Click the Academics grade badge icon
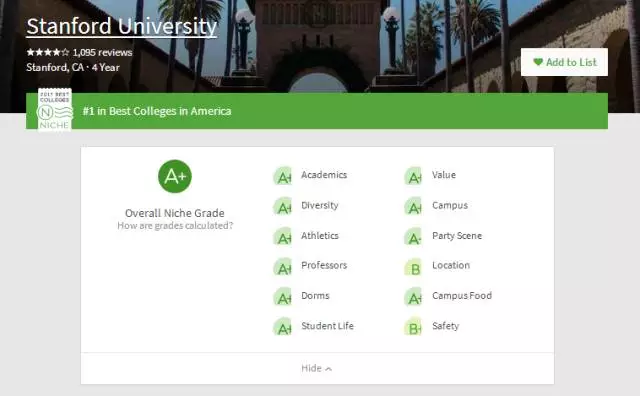This screenshot has height=396, width=640. tap(282, 176)
